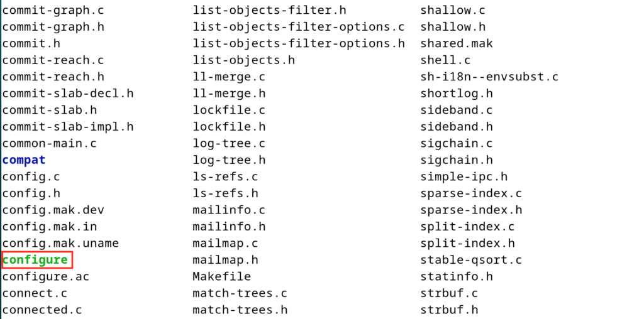
Task: Select list-objects-filter-options.c text
Action: tap(298, 27)
